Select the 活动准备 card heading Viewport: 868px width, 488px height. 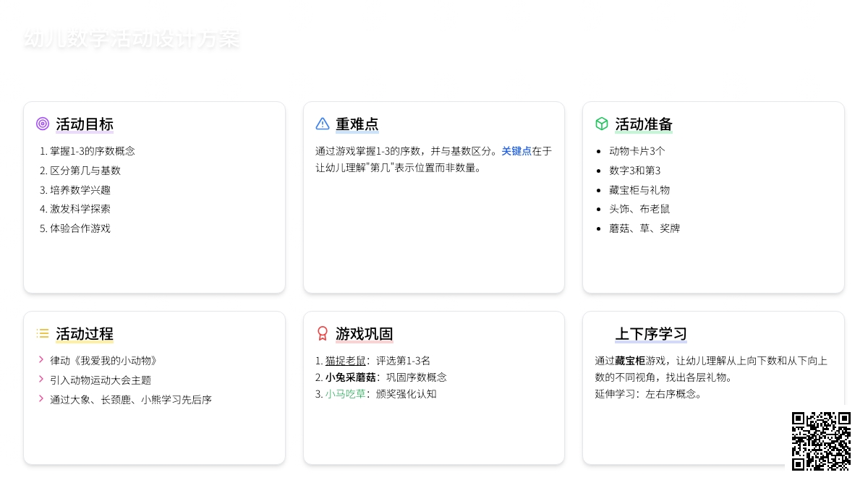coord(644,124)
